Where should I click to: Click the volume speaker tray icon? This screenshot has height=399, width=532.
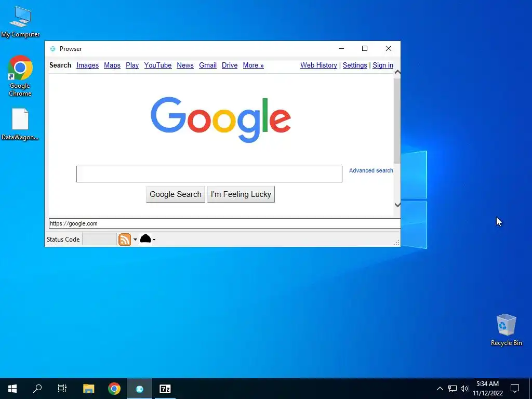pyautogui.click(x=464, y=389)
